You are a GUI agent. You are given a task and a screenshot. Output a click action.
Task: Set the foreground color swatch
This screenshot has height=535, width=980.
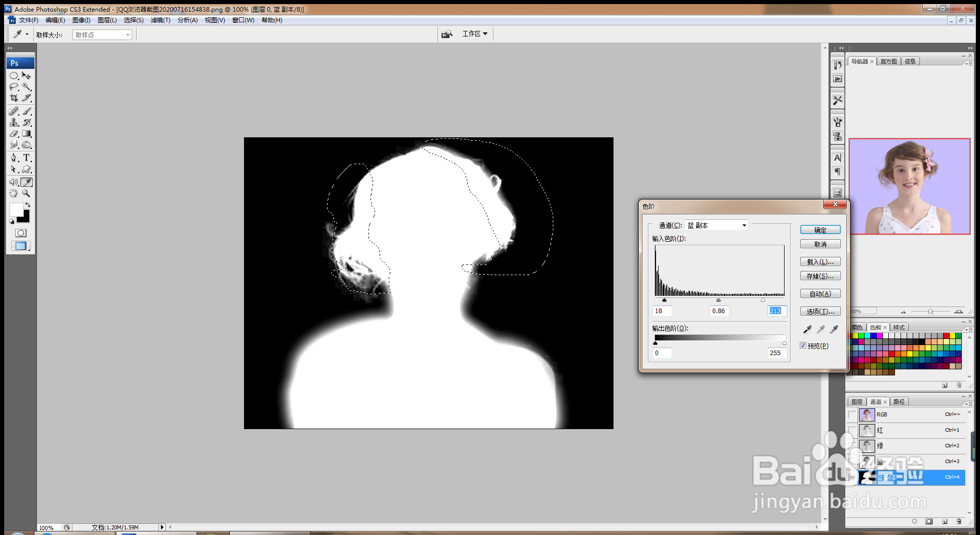click(16, 209)
